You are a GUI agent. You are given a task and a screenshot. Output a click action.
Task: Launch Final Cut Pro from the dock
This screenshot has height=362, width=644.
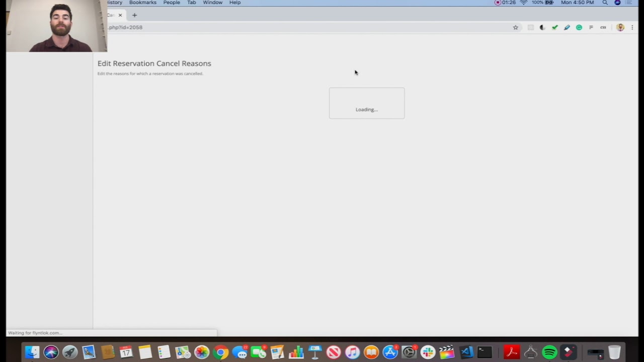point(447,352)
